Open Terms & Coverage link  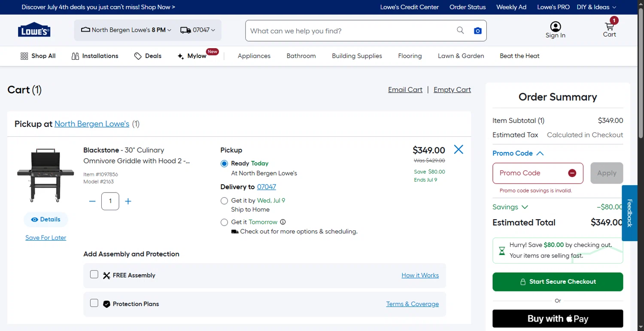tap(412, 304)
